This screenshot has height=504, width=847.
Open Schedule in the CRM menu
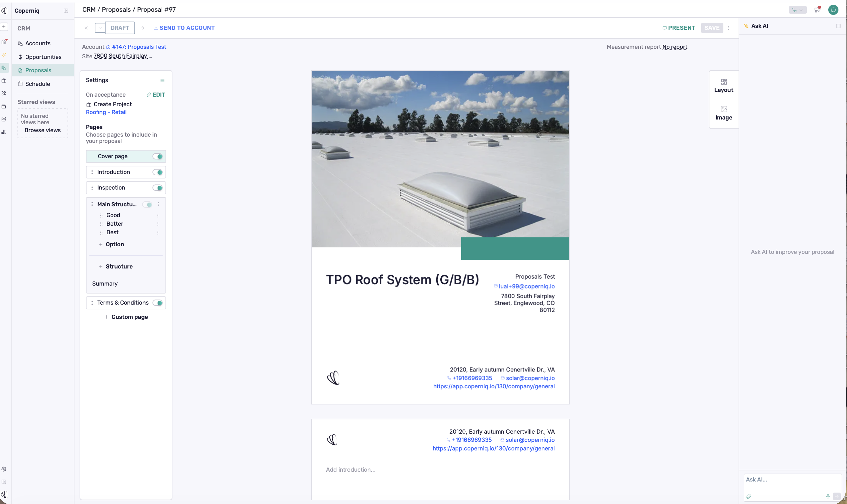point(37,84)
